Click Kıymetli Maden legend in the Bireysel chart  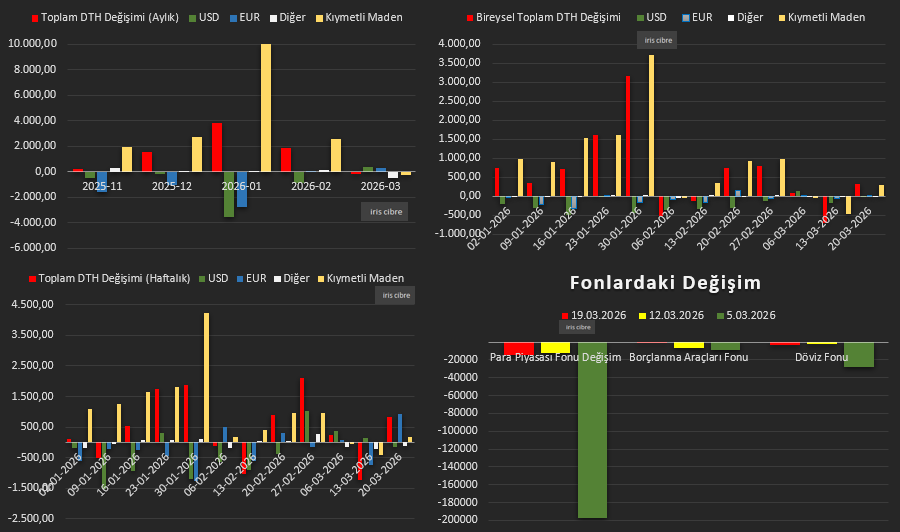822,18
